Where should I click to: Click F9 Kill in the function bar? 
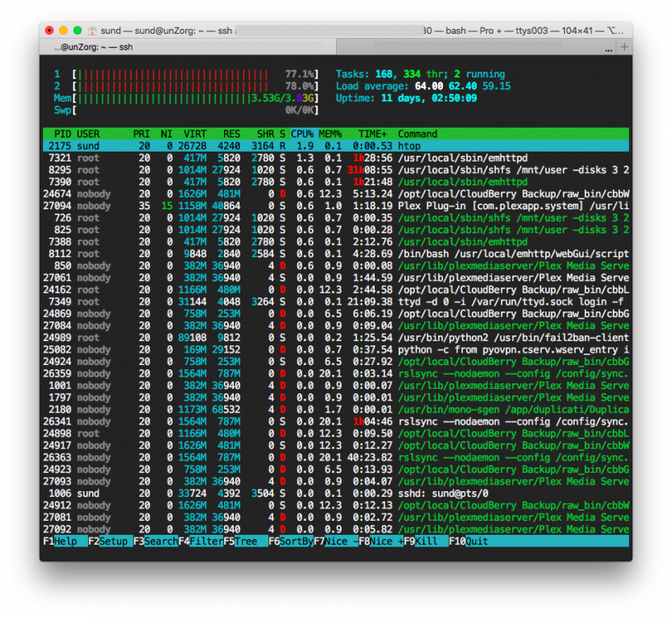[426, 541]
